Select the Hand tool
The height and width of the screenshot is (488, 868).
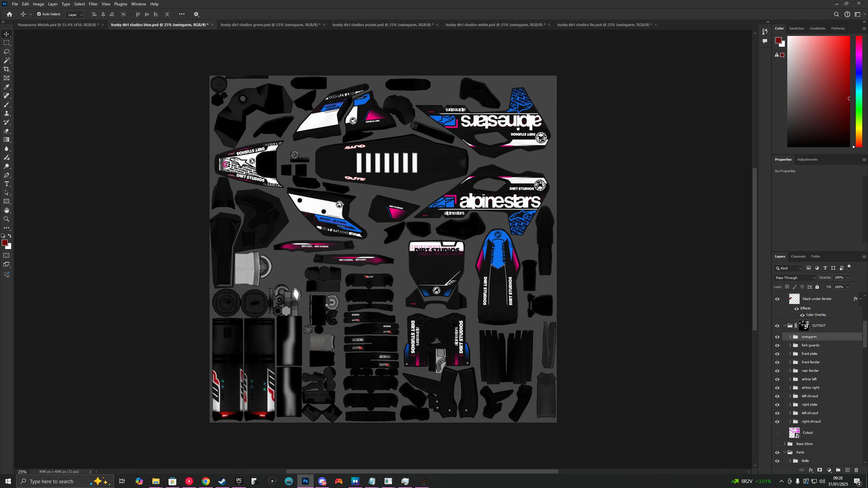tap(7, 210)
